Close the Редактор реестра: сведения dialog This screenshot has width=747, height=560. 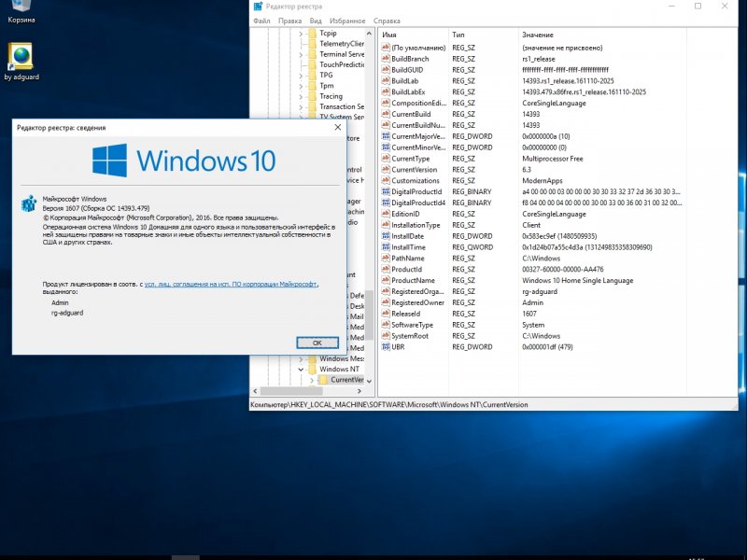coord(338,128)
